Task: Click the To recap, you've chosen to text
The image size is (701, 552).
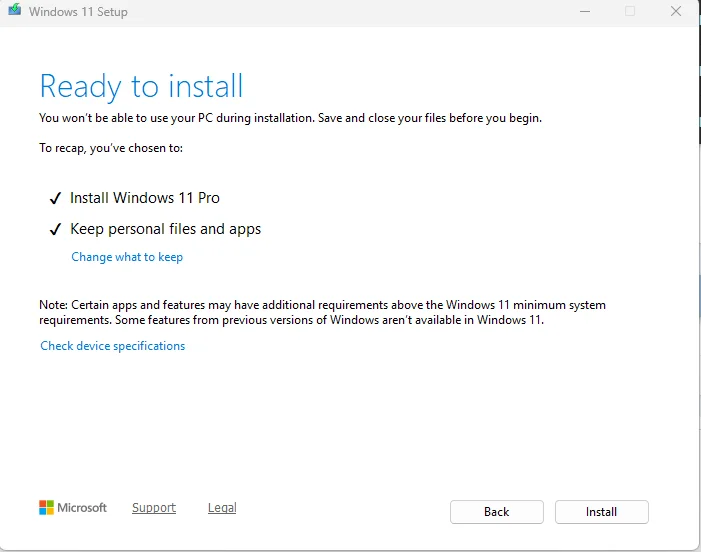Action: pyautogui.click(x=111, y=148)
